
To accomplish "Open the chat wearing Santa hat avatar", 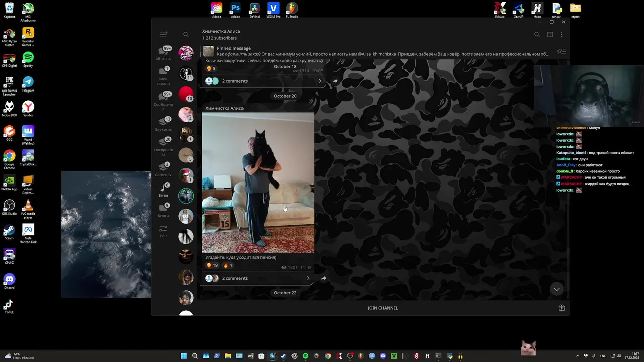I will pos(186,175).
